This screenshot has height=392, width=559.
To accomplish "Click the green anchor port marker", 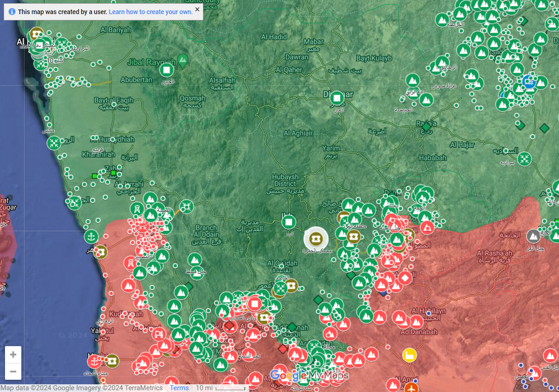I will click(x=90, y=237).
